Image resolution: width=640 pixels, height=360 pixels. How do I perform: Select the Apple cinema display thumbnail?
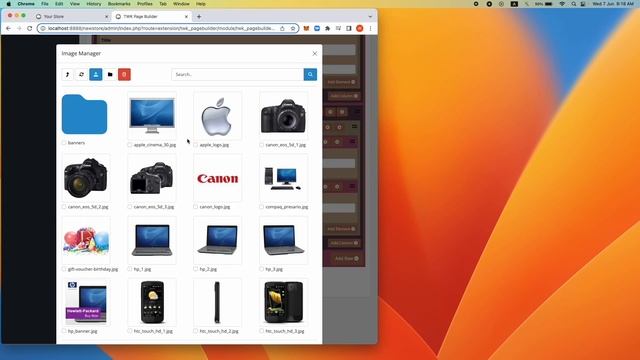pyautogui.click(x=152, y=116)
